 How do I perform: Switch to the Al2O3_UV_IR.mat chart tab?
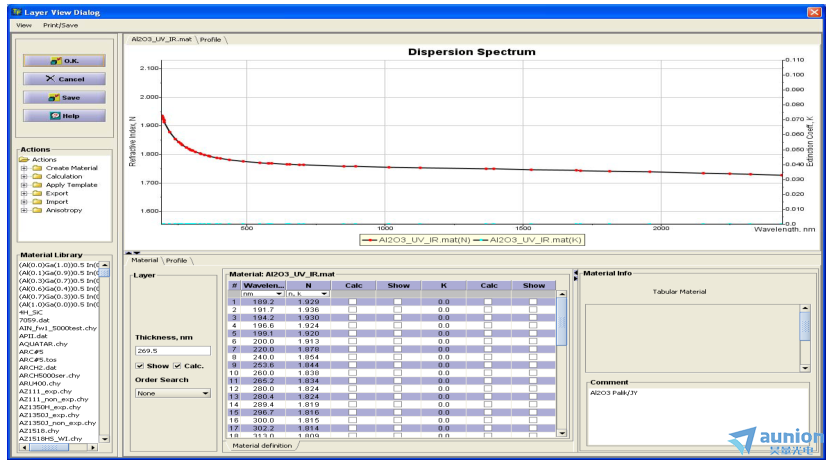161,39
